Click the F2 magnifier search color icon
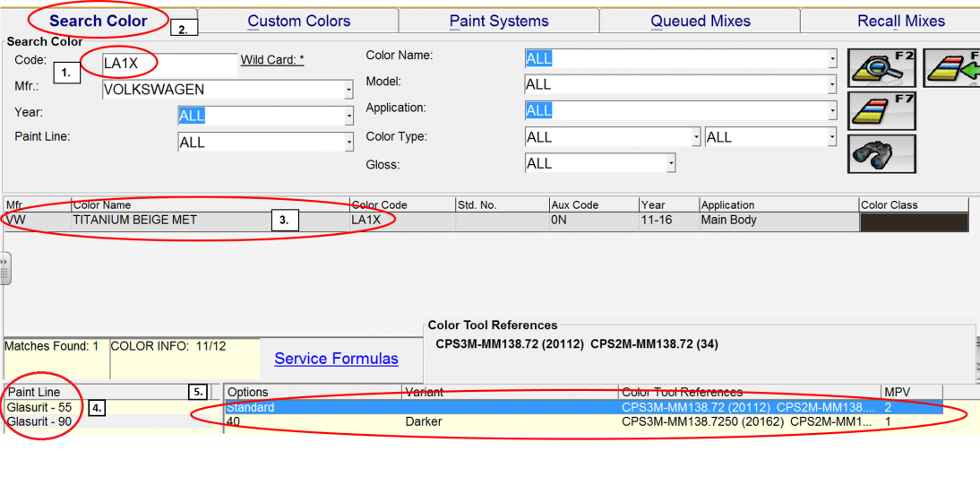This screenshot has width=980, height=486. pos(881,68)
